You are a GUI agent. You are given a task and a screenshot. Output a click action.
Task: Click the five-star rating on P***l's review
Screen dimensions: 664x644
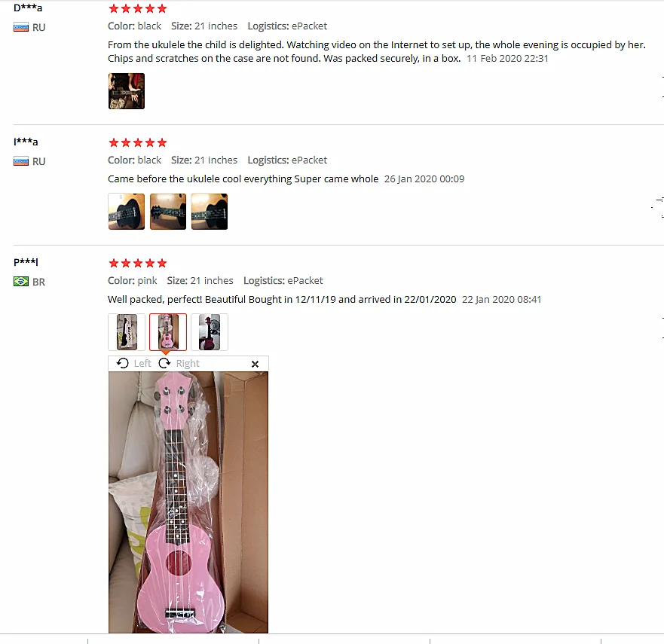point(138,263)
